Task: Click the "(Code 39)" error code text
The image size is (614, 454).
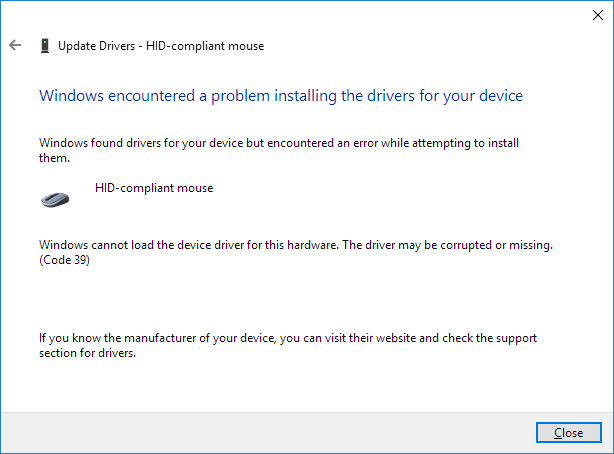Action: point(64,260)
